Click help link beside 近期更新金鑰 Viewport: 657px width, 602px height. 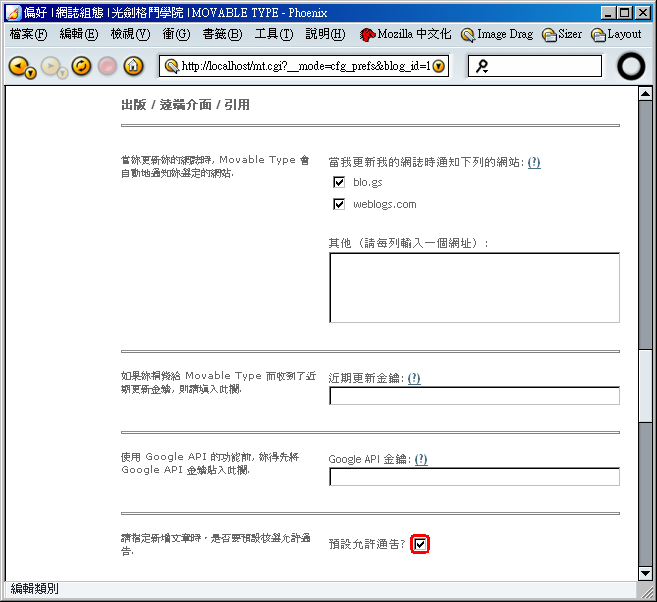tap(414, 378)
